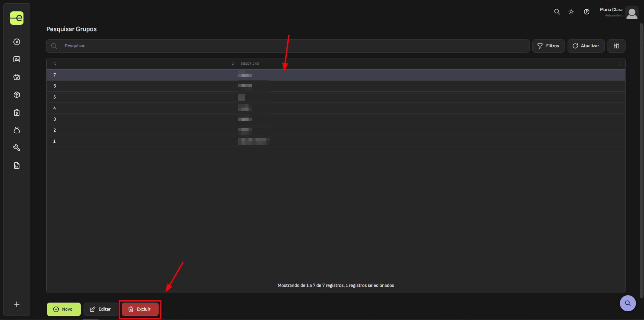
Task: Open the contact card icon in sidebar
Action: click(x=17, y=59)
